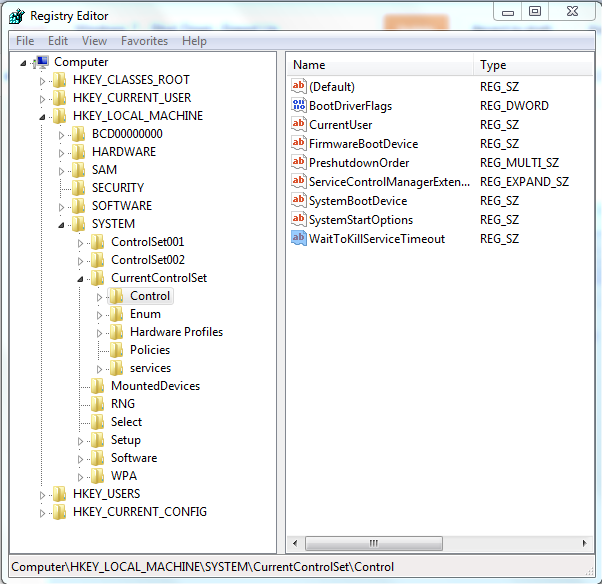This screenshot has height=584, width=602.
Task: Select the Policies key
Action: point(150,350)
